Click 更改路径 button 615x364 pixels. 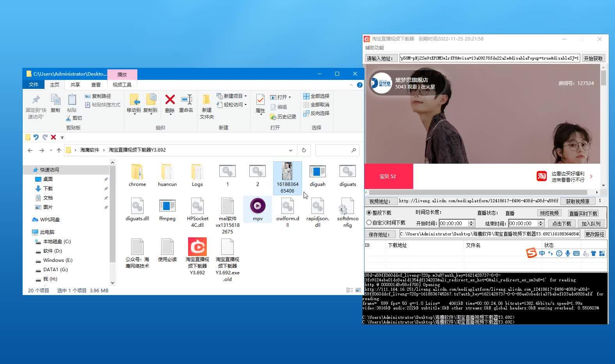coord(595,234)
